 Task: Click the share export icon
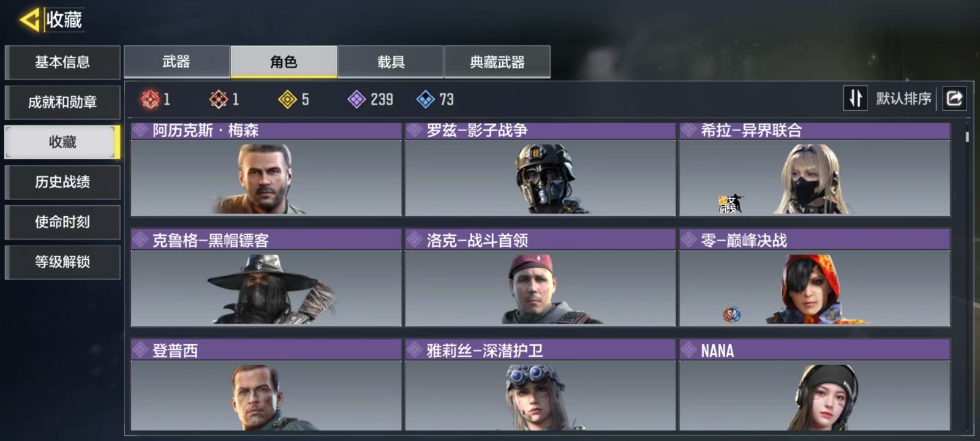(954, 98)
